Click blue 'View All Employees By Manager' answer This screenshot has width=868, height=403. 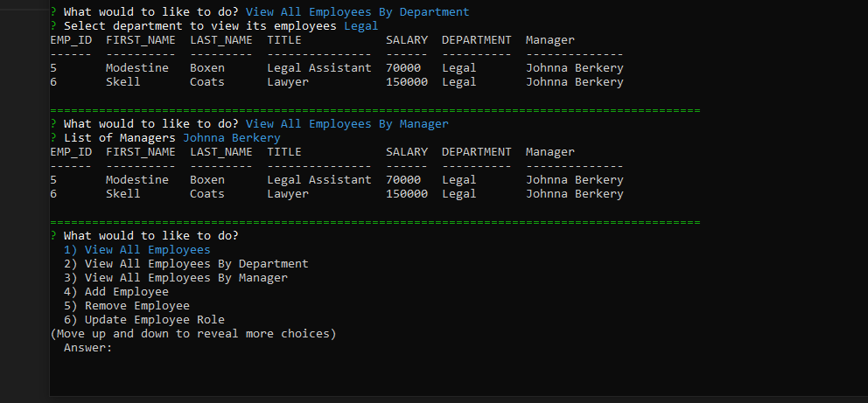(x=346, y=124)
